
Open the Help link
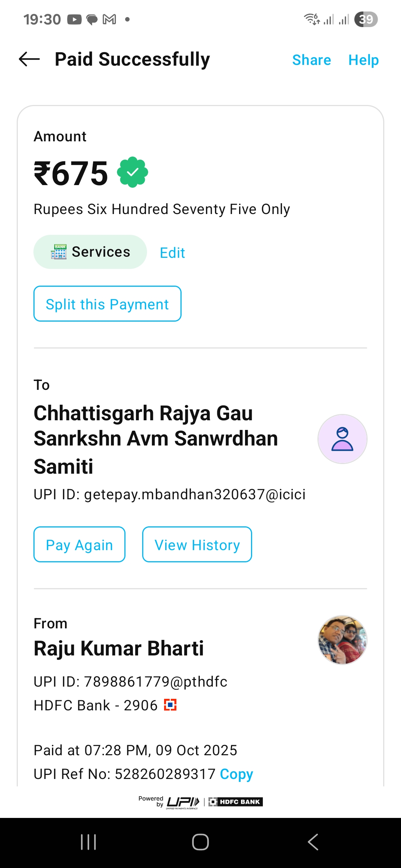coord(363,60)
